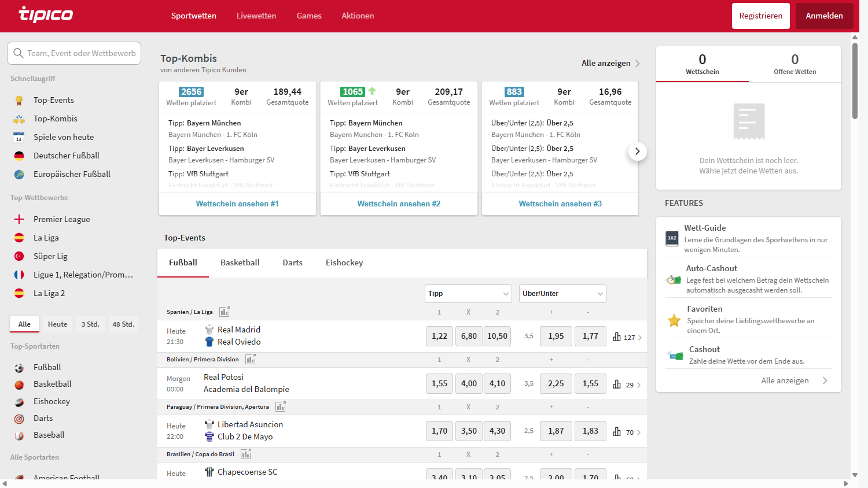The image size is (868, 488).
Task: Open Sportwetten in top navigation
Action: coord(194,16)
